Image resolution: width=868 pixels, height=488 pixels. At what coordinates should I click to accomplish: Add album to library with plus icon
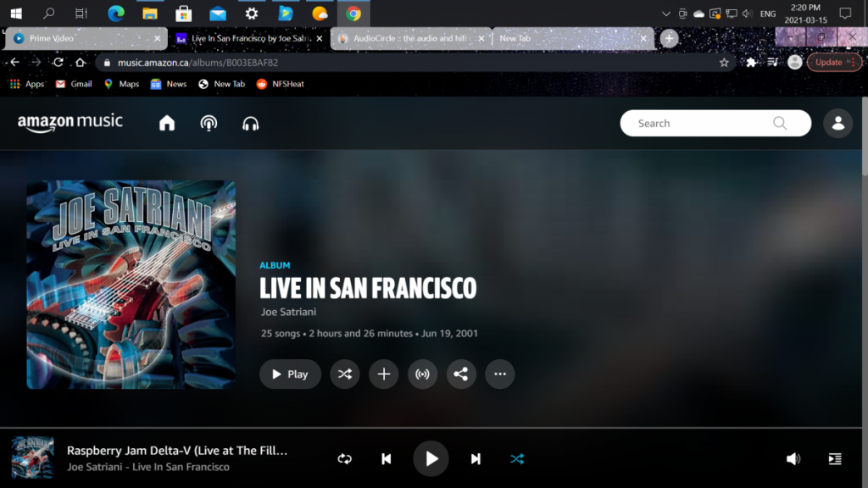[383, 374]
